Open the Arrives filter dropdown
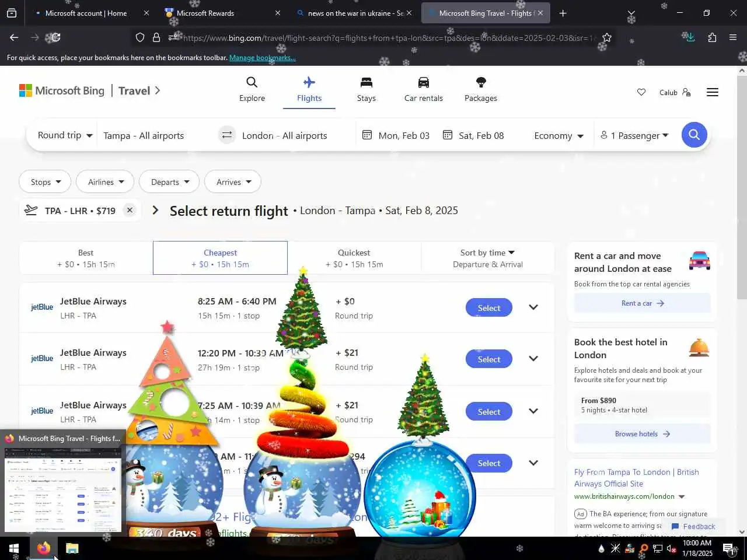 pos(233,182)
